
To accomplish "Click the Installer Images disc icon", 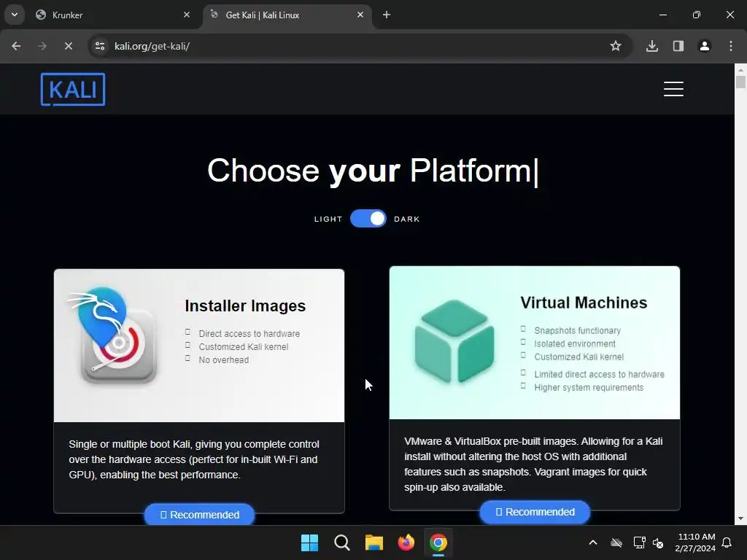I will (x=113, y=336).
